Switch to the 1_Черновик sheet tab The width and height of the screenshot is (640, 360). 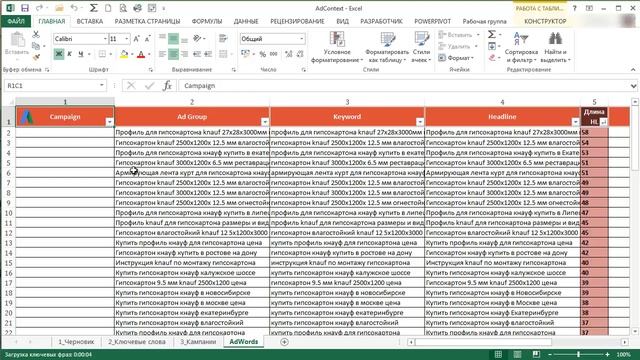(76, 342)
